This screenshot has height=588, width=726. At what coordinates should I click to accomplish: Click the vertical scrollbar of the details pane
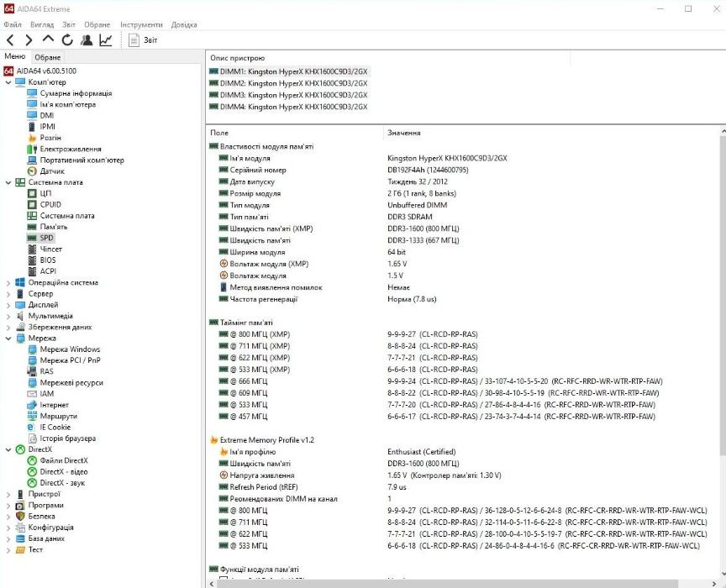click(x=723, y=297)
